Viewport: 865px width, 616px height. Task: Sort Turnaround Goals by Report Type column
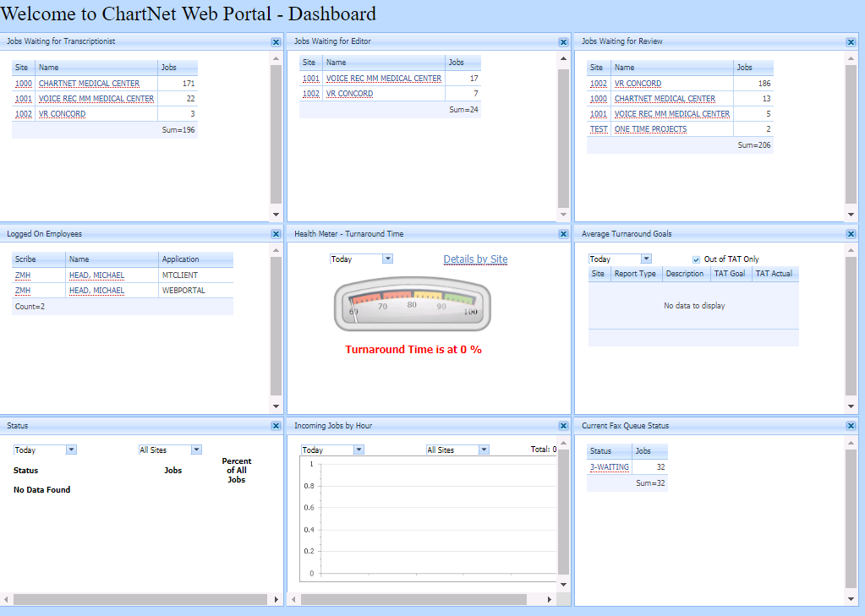tap(636, 274)
